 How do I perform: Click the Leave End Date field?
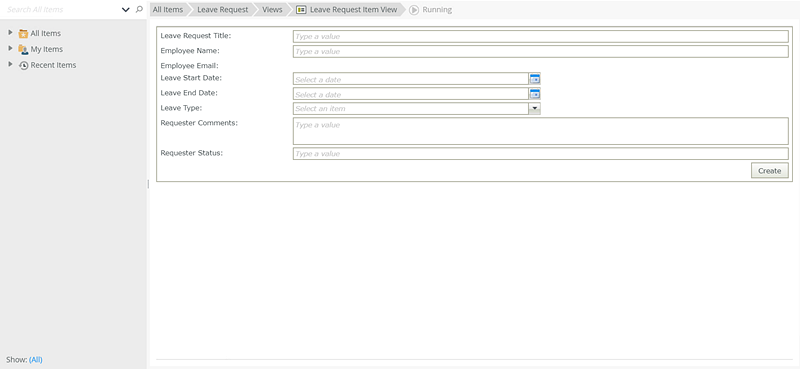pyautogui.click(x=411, y=94)
